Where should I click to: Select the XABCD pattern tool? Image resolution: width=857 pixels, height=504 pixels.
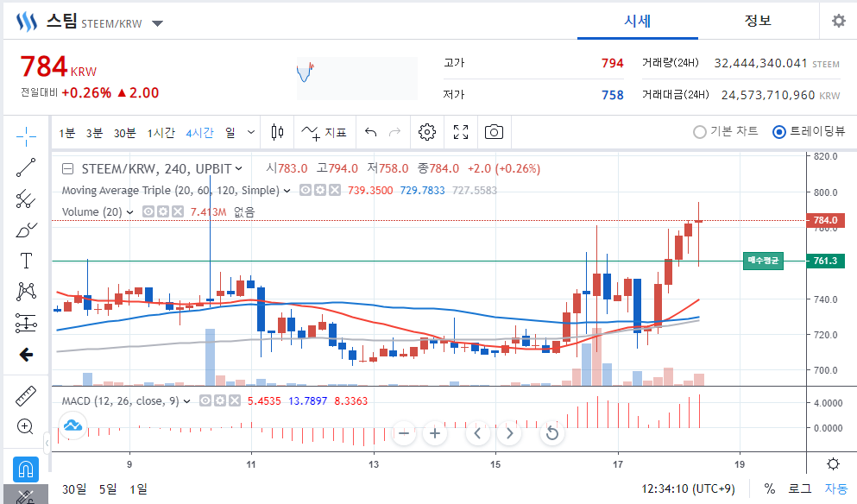tap(26, 292)
